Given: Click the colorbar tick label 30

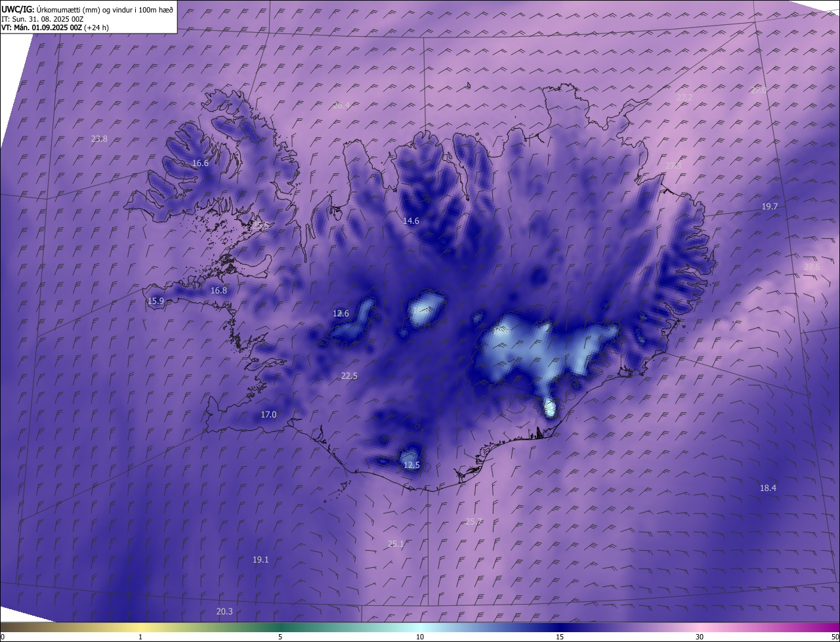Looking at the screenshot, I should [700, 637].
